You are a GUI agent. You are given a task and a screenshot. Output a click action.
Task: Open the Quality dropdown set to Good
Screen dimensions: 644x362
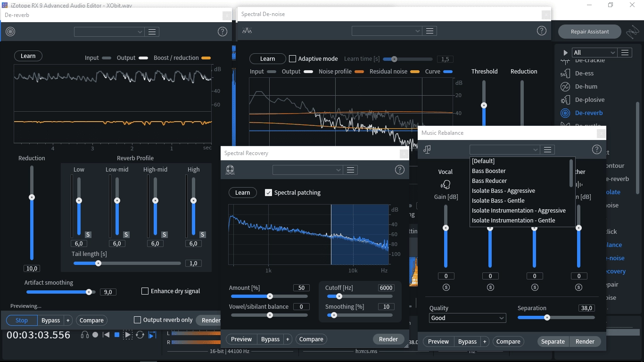(x=468, y=318)
